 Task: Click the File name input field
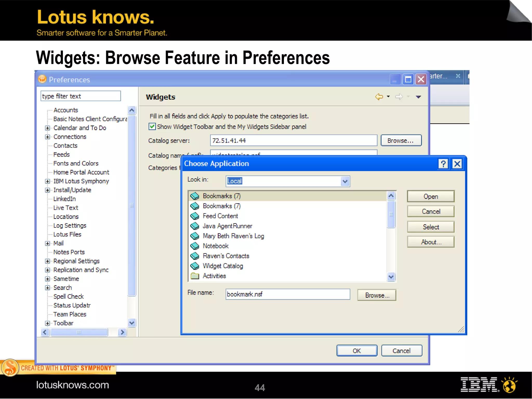288,294
